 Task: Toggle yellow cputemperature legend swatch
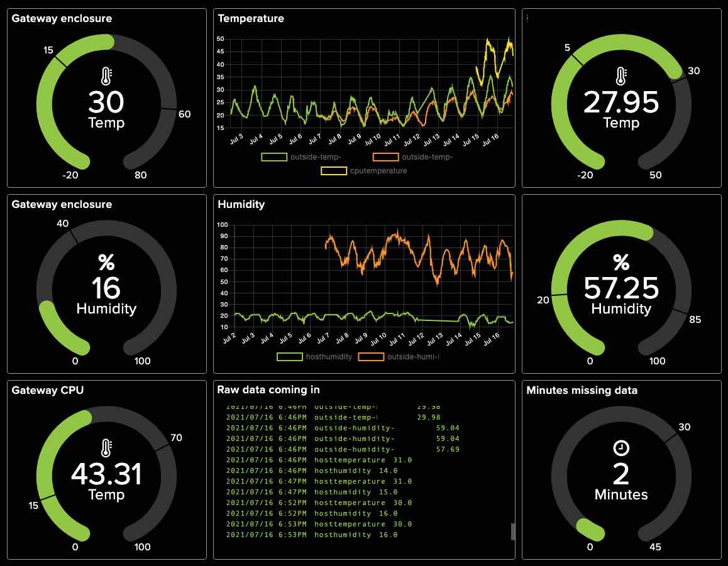pyautogui.click(x=334, y=171)
